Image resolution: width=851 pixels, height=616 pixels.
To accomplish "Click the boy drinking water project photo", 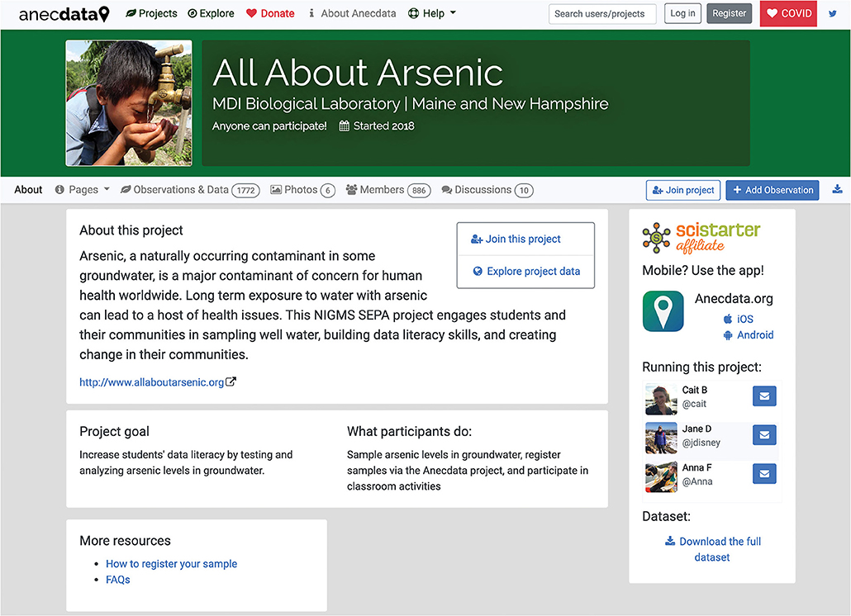I will [x=129, y=103].
